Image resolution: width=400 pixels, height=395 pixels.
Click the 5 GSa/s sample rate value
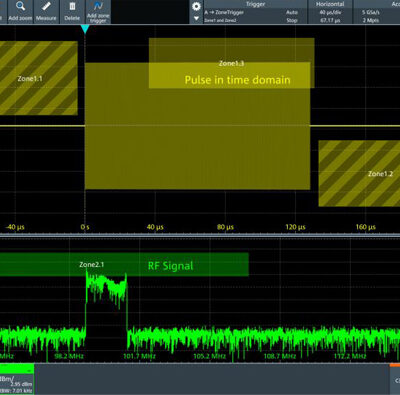tap(371, 12)
